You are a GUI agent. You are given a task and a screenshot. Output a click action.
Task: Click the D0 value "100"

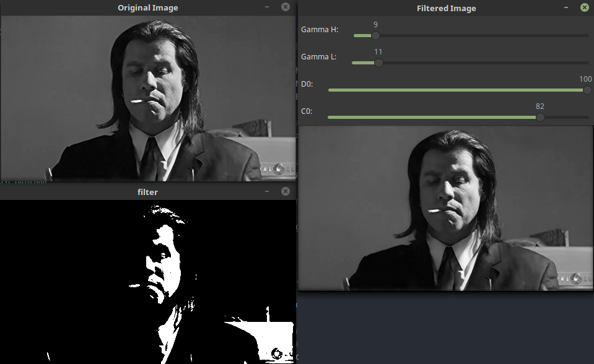pos(585,79)
